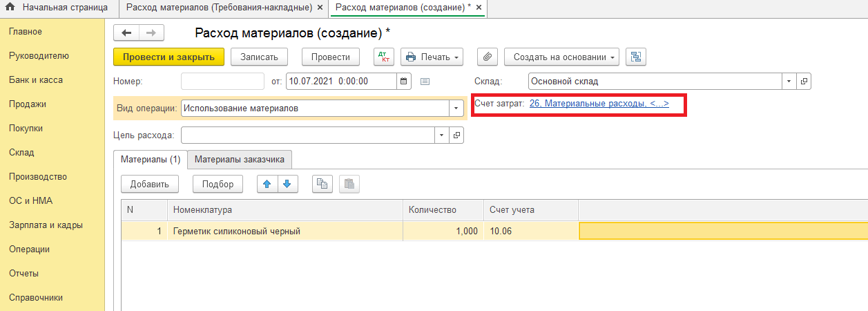Open the Счет затрат 26 link
The height and width of the screenshot is (311, 868).
click(599, 104)
